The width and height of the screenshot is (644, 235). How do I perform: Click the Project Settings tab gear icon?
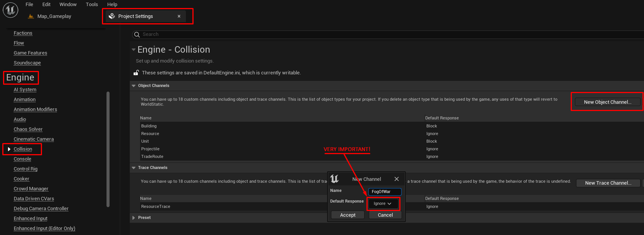pyautogui.click(x=112, y=16)
